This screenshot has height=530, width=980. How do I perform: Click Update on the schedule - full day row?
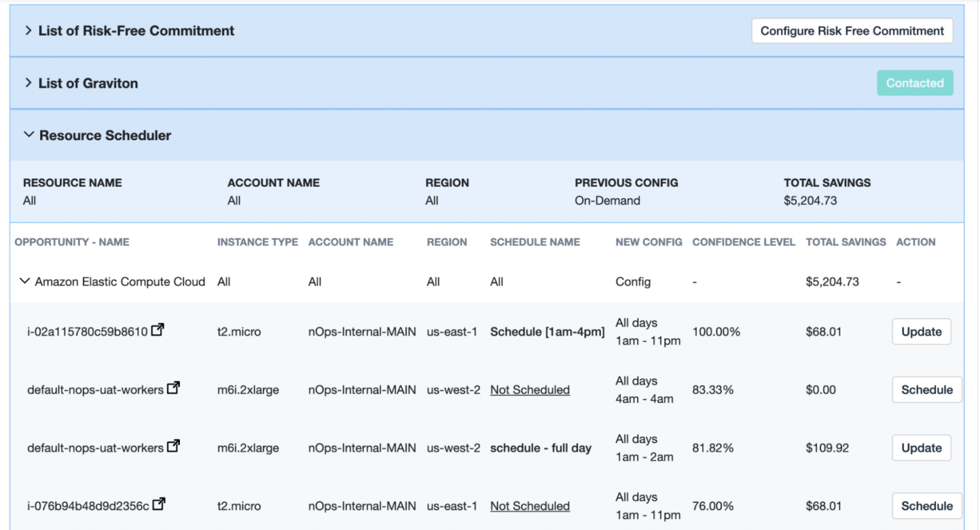click(x=921, y=447)
